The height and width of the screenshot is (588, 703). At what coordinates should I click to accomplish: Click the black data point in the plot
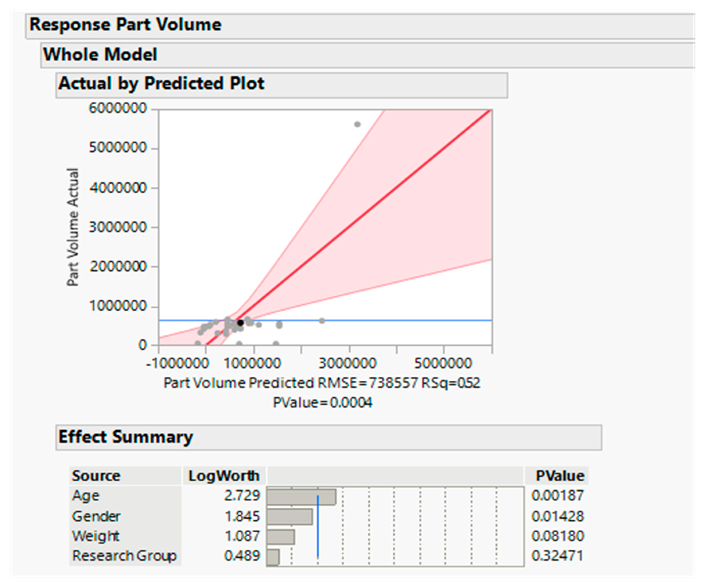pyautogui.click(x=240, y=323)
